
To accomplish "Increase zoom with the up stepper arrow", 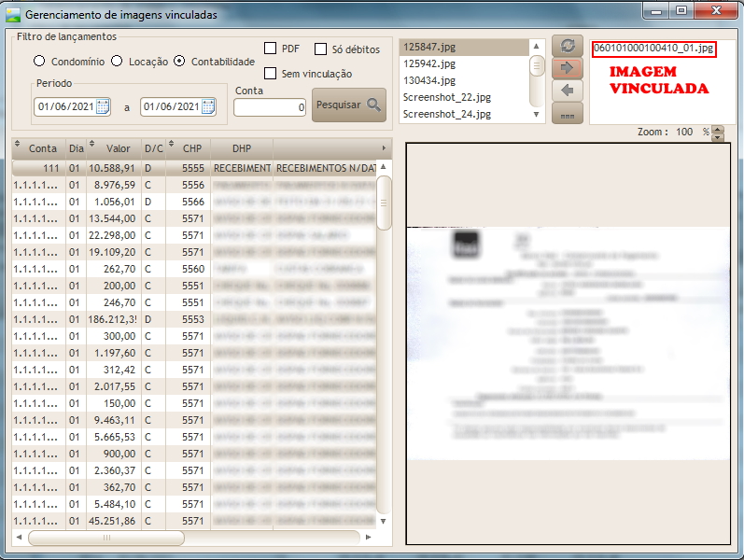I will (x=717, y=129).
